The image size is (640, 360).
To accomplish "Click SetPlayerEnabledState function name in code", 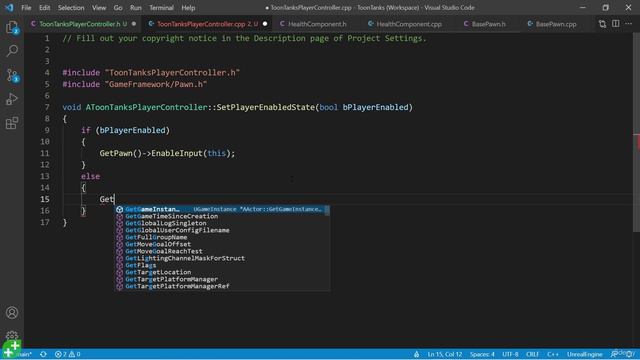I will click(x=266, y=107).
